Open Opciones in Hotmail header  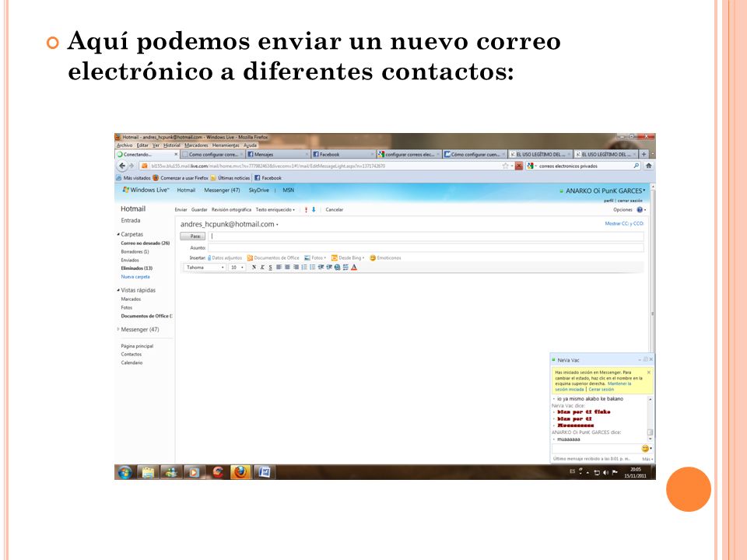(x=622, y=209)
